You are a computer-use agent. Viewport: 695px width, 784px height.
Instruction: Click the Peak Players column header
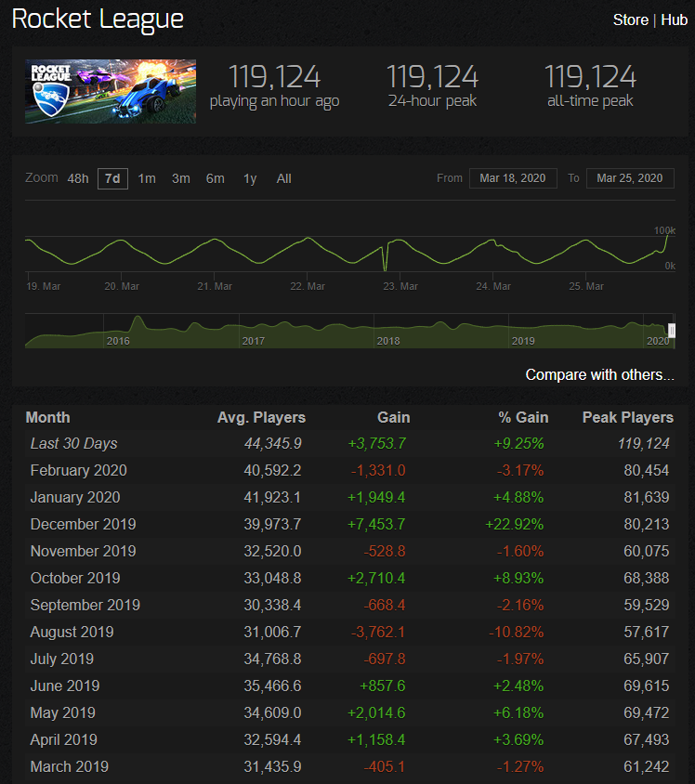tap(628, 417)
